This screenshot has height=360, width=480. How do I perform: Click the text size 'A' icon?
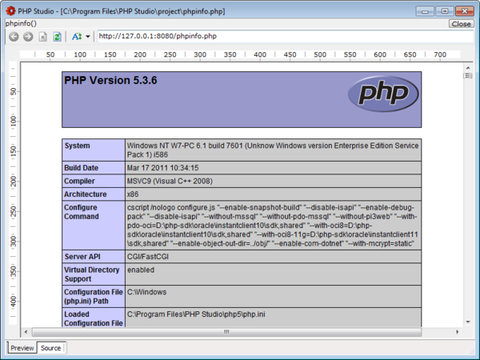(x=77, y=37)
